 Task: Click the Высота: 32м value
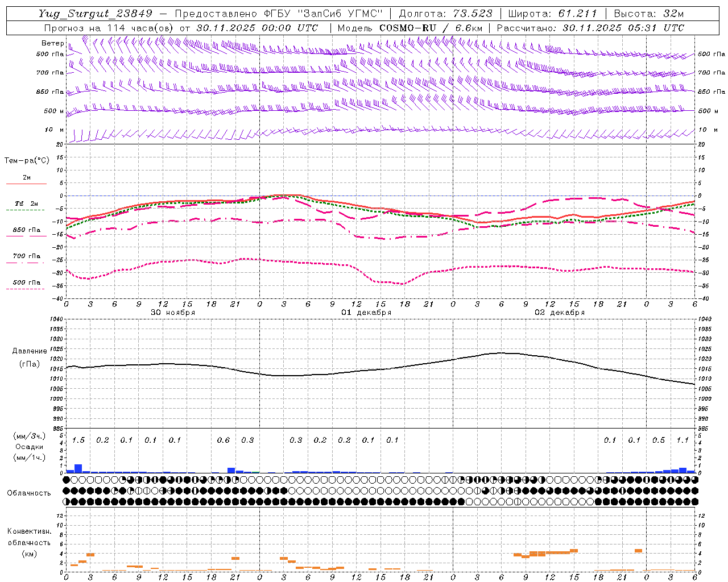pos(648,14)
